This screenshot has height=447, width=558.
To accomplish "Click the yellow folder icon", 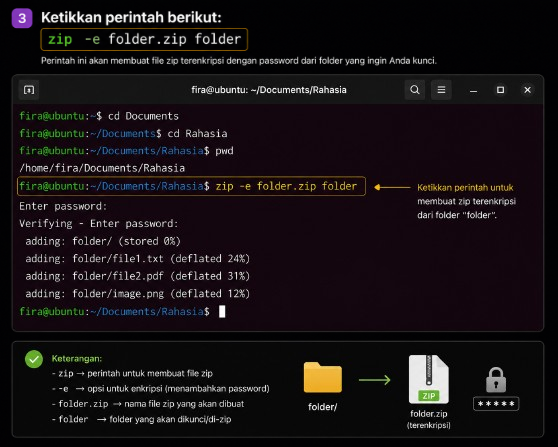I will click(323, 377).
